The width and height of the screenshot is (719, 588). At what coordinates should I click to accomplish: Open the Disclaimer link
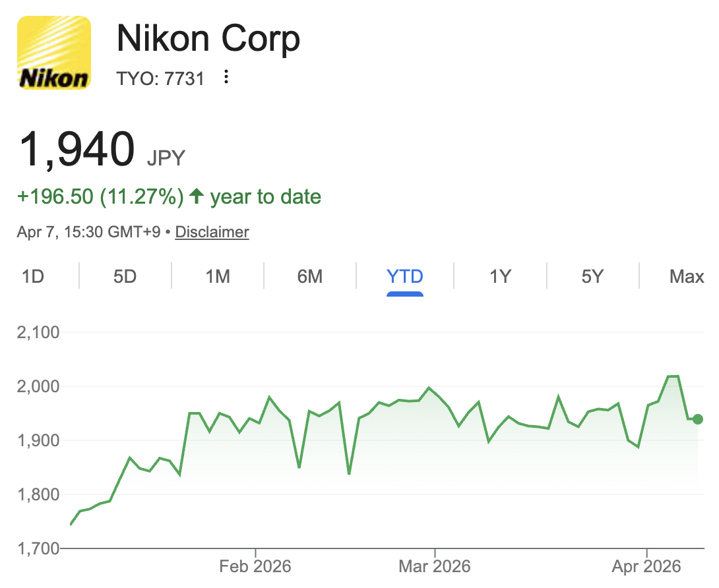click(212, 232)
